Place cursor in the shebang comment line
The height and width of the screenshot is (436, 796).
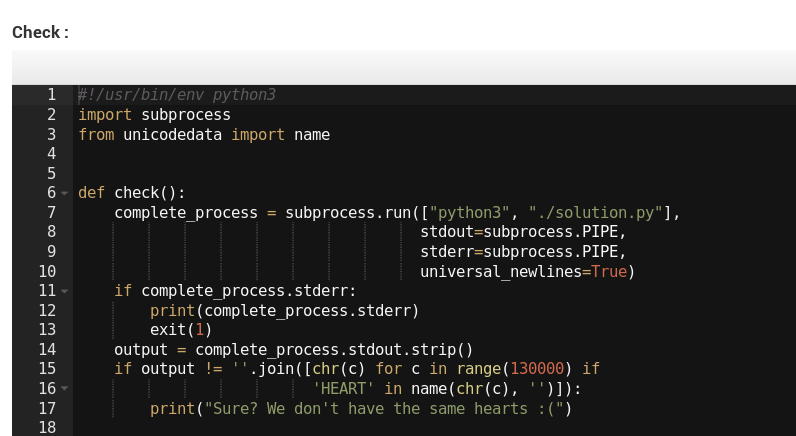(x=176, y=95)
